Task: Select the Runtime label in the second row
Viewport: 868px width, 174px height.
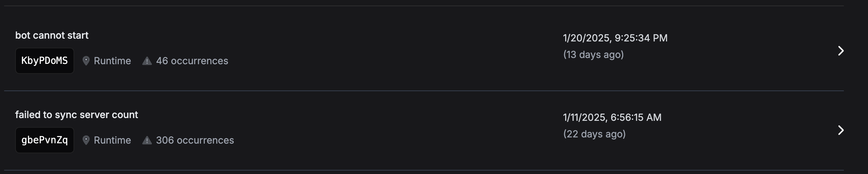Action: point(112,140)
